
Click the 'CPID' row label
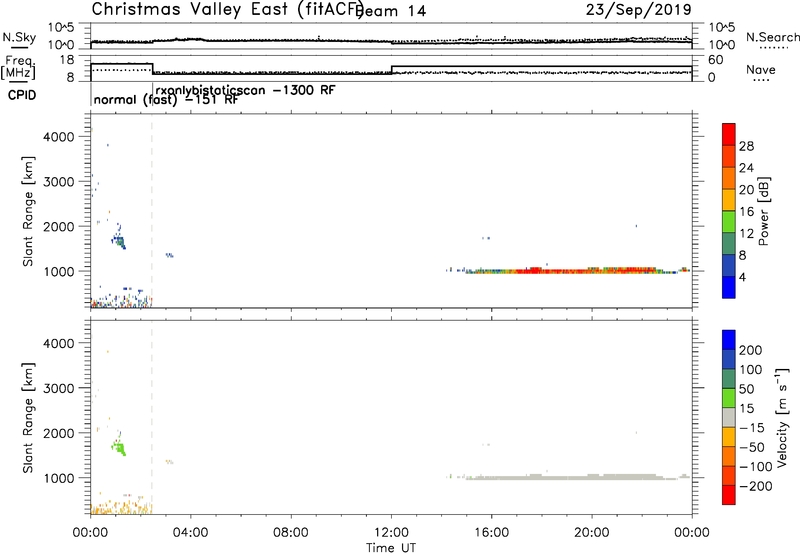22,95
